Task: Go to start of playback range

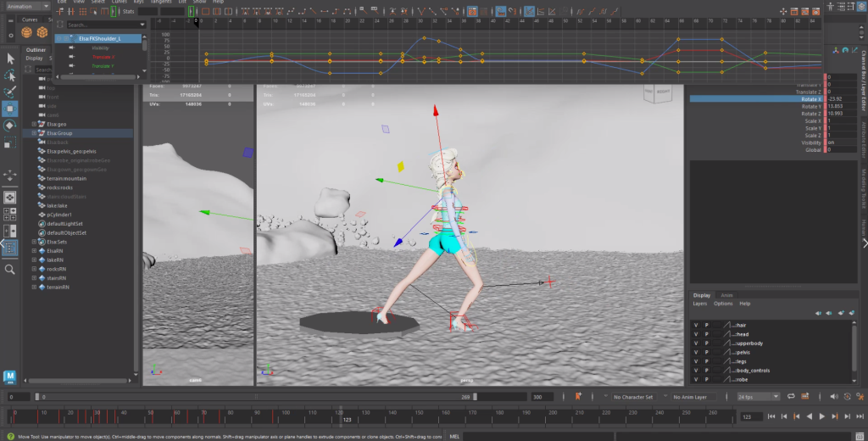Action: pyautogui.click(x=771, y=416)
